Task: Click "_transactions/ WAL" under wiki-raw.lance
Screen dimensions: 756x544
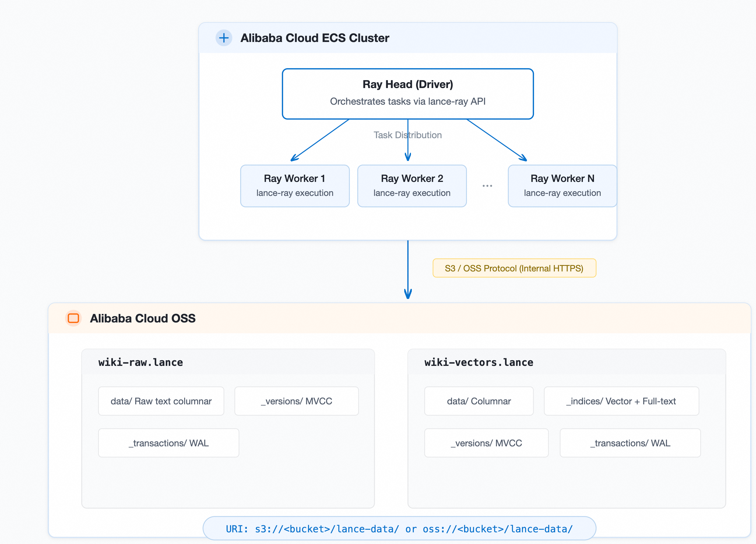Action: [x=169, y=443]
